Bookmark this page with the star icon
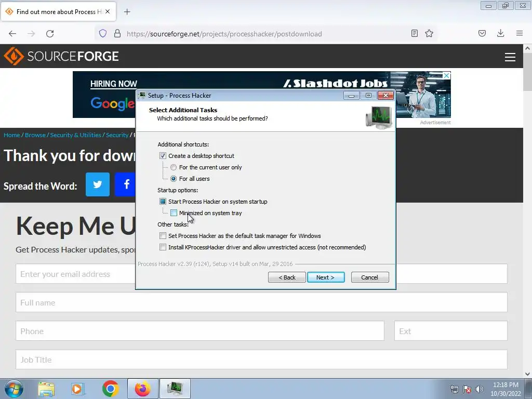532x399 pixels. click(429, 33)
